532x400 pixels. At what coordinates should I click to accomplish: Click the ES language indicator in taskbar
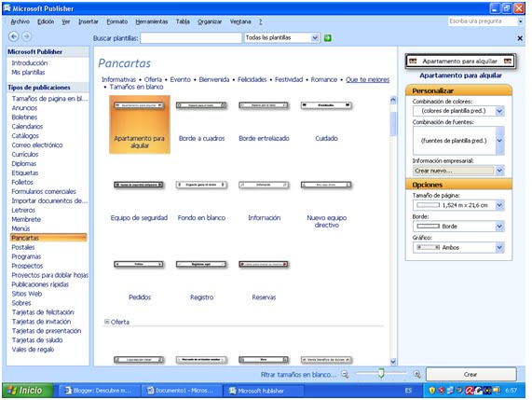click(408, 391)
